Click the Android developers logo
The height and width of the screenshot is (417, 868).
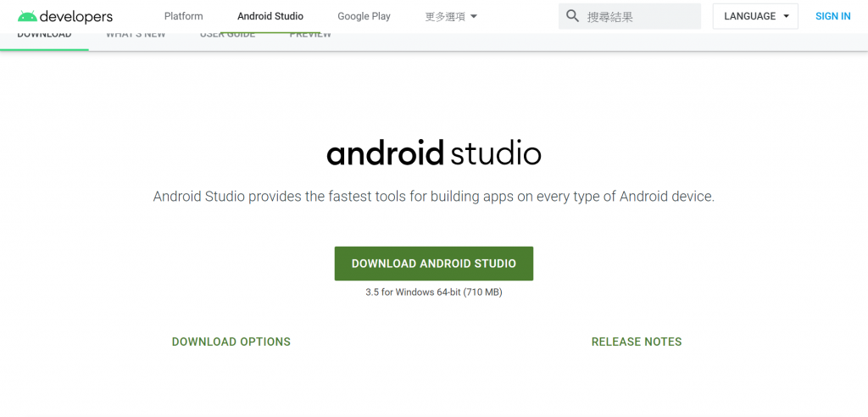(64, 17)
